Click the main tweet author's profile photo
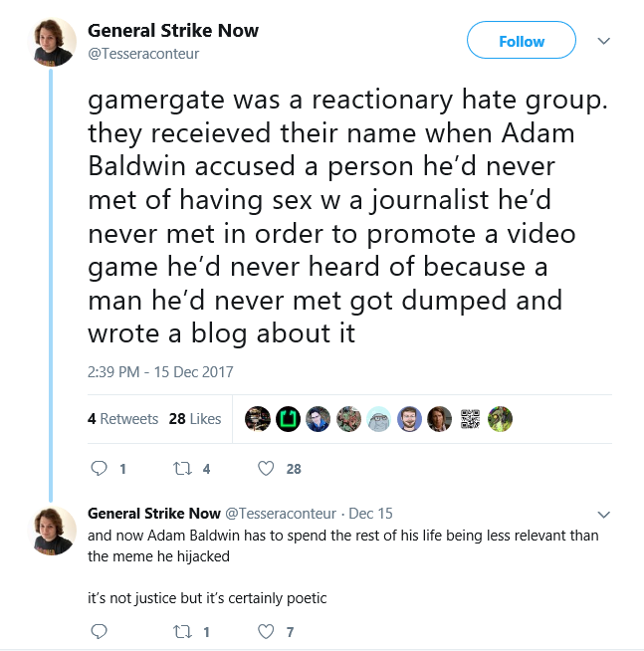 point(52,42)
